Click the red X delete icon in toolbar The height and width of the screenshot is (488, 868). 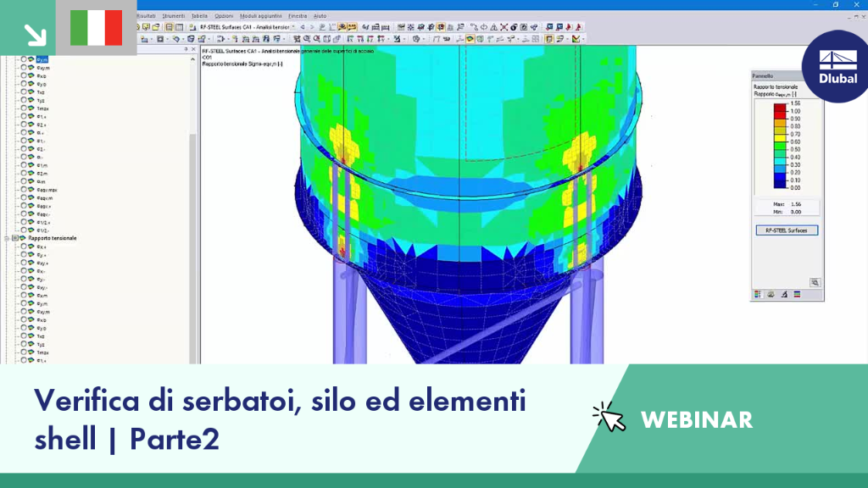(x=504, y=27)
